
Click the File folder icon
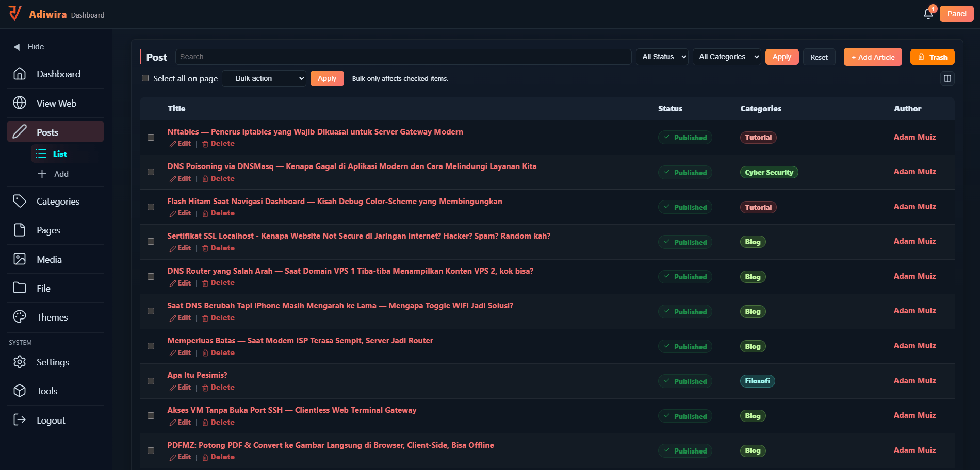pyautogui.click(x=20, y=288)
